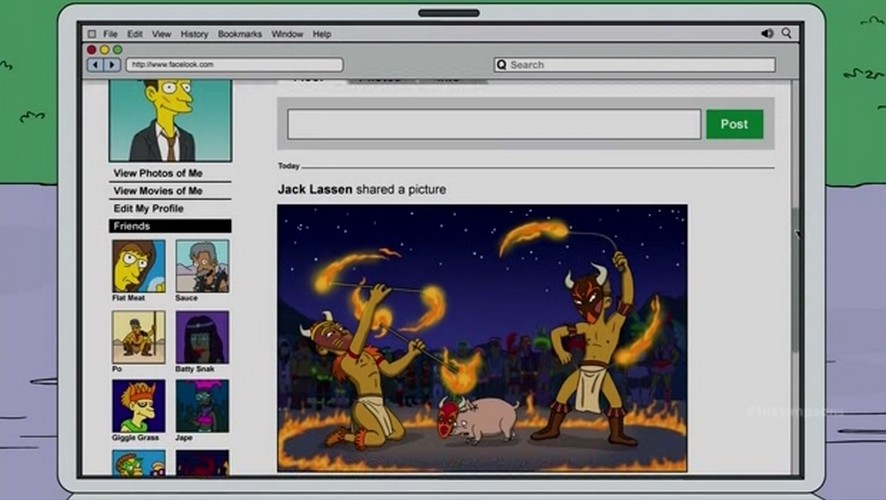
Task: Click the profile picture of the man in suit
Action: click(170, 120)
